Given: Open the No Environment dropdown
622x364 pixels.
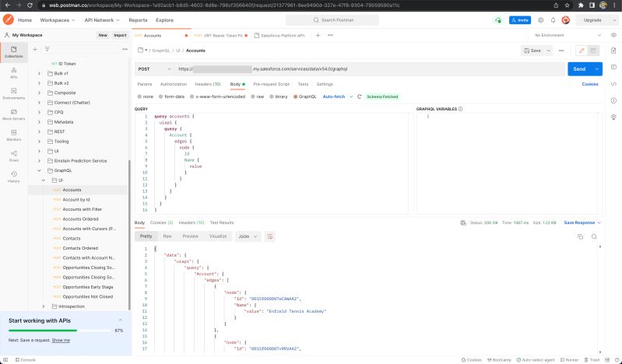Looking at the screenshot, I should 568,35.
